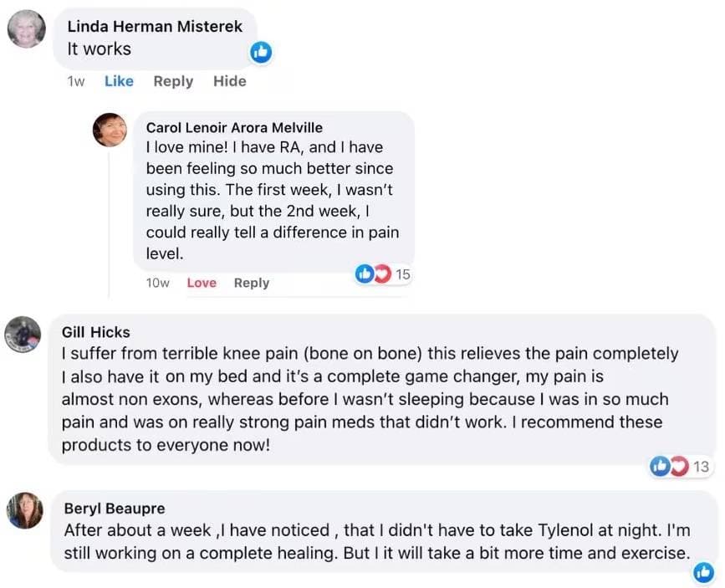Open Beryl Beaupre's profile picture
This screenshot has width=725, height=588.
25,513
